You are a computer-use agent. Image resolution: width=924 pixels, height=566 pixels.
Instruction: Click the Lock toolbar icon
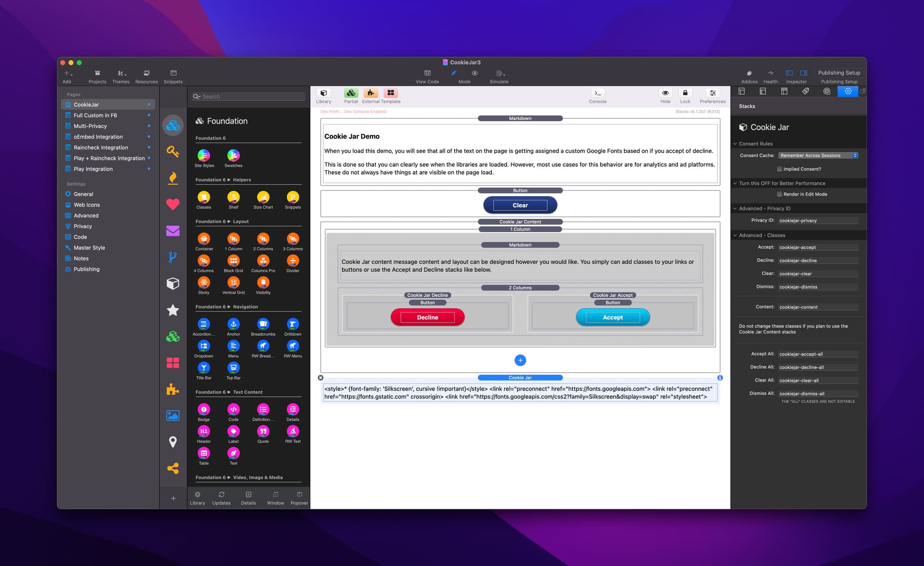tap(685, 96)
